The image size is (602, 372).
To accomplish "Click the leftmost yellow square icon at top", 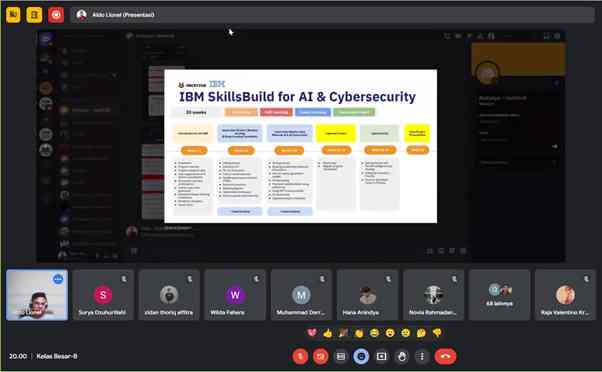I will pos(13,15).
